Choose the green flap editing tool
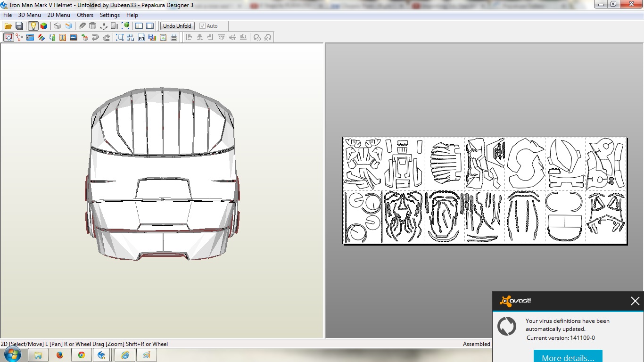This screenshot has height=362, width=644. click(x=52, y=37)
